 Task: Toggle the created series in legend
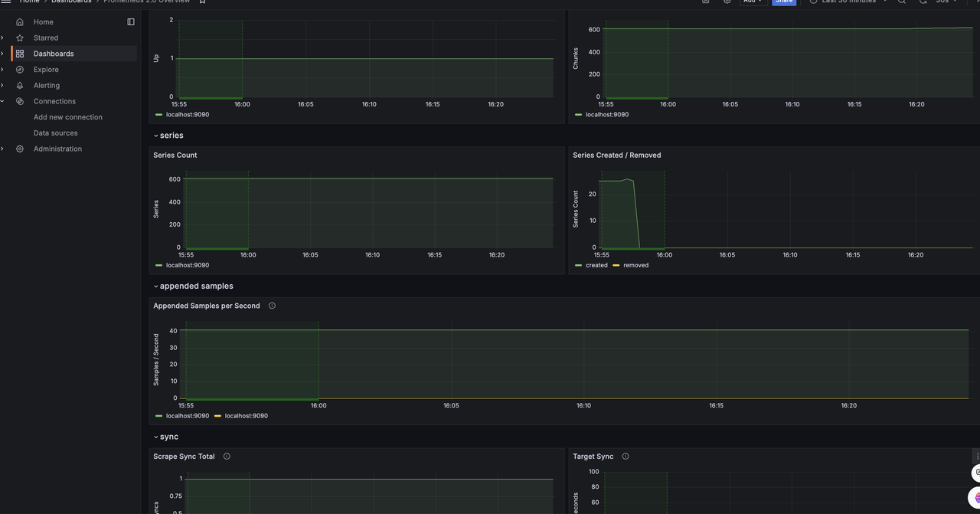coord(597,265)
